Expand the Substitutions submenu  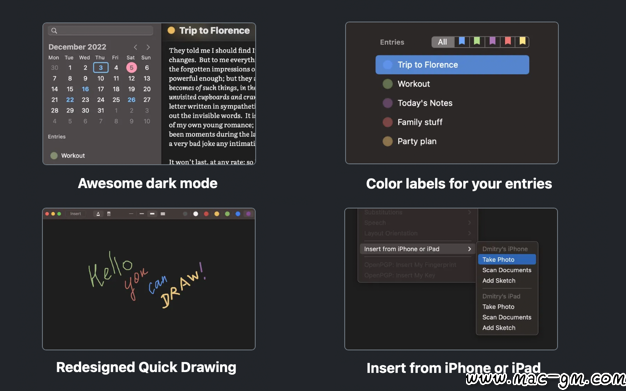418,212
